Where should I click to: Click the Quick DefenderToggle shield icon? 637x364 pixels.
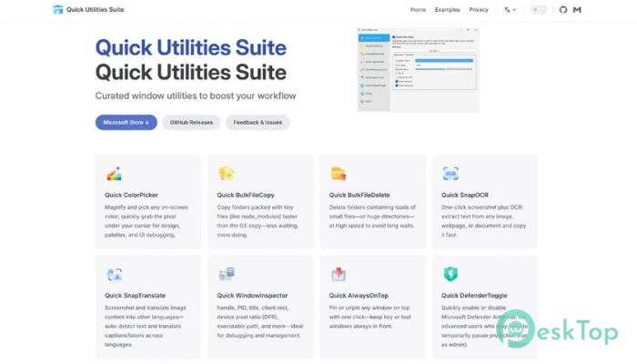(450, 274)
